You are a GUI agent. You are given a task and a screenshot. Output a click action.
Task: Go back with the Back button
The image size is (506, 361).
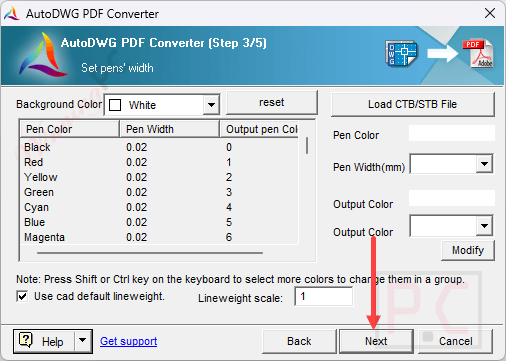(299, 341)
